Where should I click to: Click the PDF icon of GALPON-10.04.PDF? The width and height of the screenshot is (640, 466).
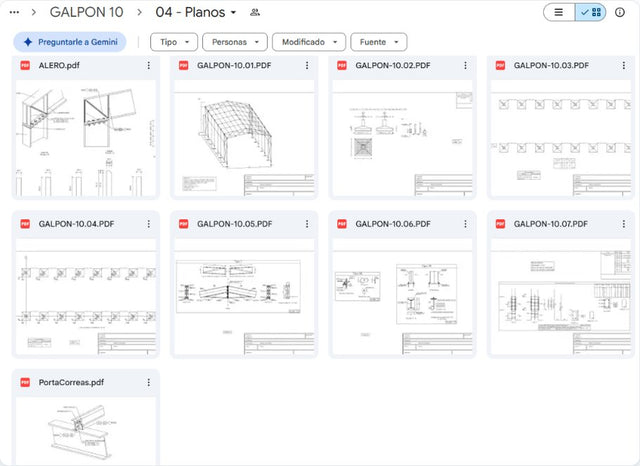click(25, 224)
